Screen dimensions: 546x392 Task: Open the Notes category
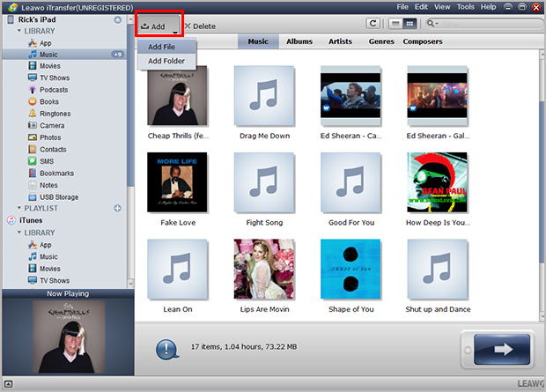pos(48,185)
